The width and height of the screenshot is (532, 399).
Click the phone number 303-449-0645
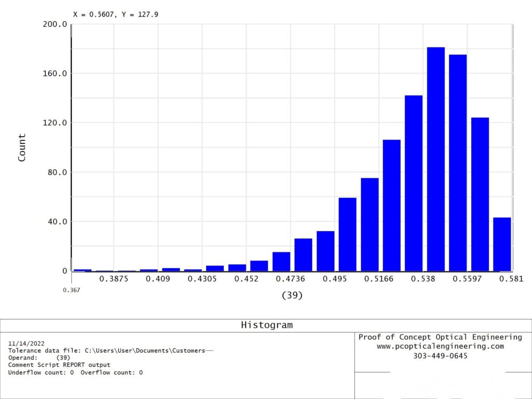(440, 356)
